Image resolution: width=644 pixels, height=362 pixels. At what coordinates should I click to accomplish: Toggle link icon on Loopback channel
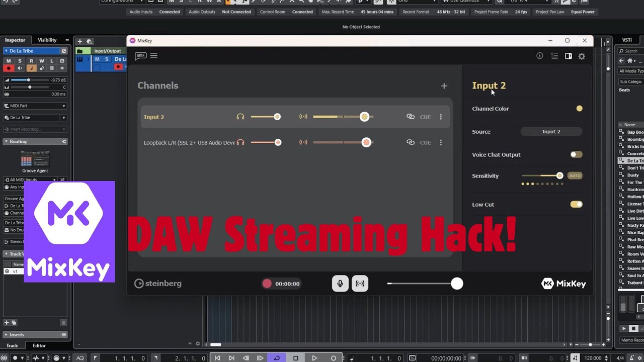point(411,142)
